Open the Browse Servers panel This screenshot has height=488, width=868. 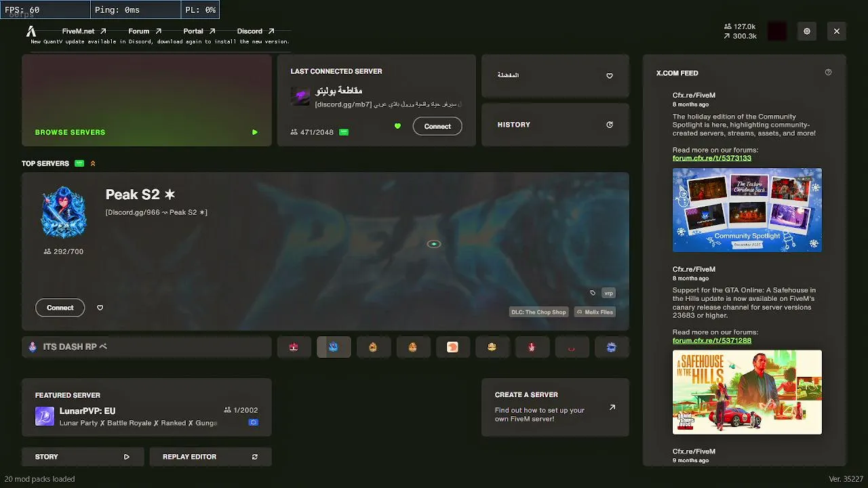click(146, 100)
